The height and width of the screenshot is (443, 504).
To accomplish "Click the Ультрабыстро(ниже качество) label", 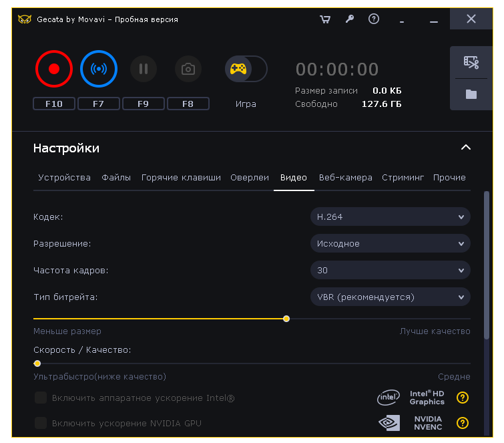I will click(x=99, y=377).
